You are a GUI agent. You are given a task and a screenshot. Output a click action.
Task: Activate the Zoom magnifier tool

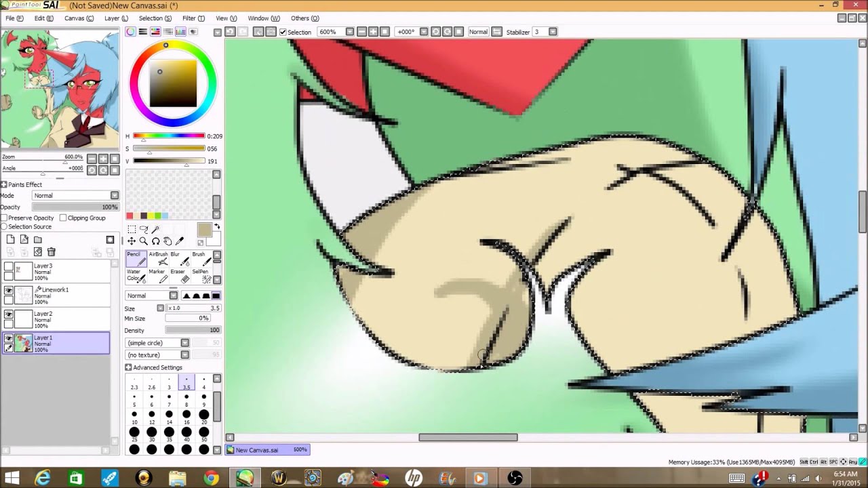point(144,241)
